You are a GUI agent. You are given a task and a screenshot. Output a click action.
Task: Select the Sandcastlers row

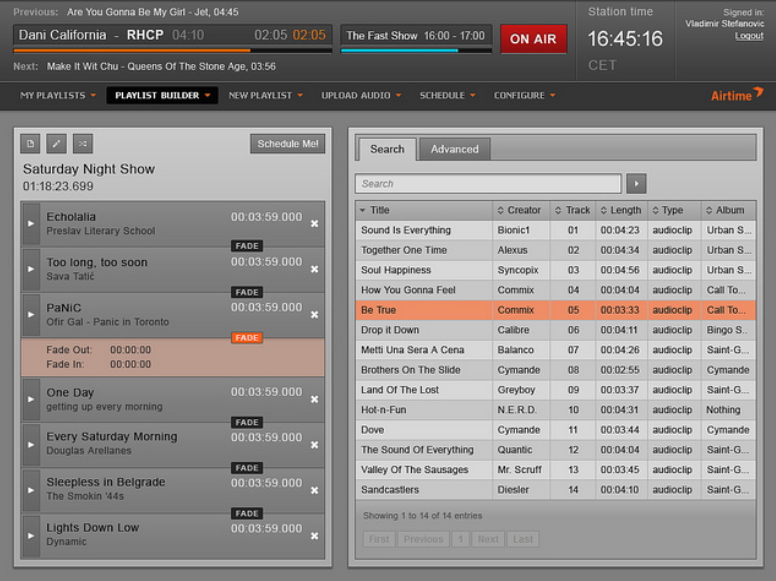pyautogui.click(x=556, y=489)
